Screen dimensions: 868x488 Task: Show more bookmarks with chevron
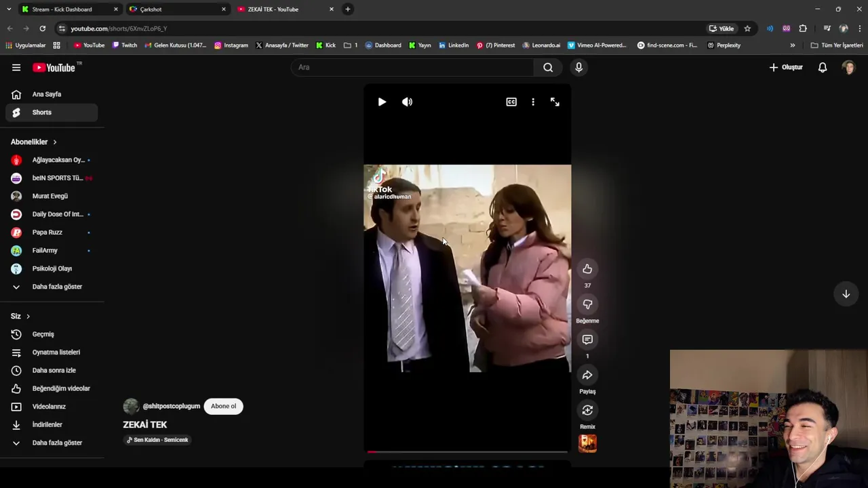[792, 45]
